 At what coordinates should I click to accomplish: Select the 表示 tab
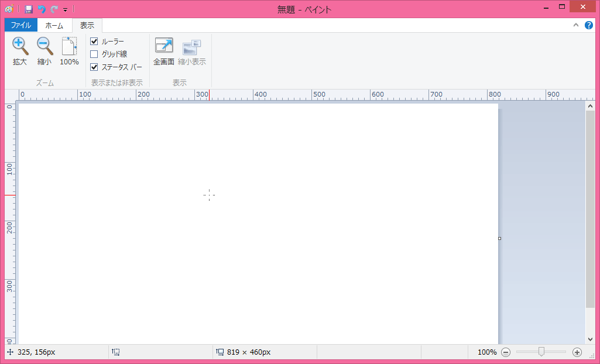click(87, 26)
